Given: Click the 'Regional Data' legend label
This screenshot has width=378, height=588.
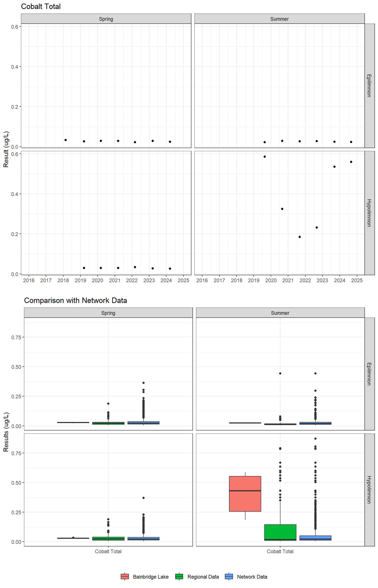Looking at the screenshot, I should [203, 577].
